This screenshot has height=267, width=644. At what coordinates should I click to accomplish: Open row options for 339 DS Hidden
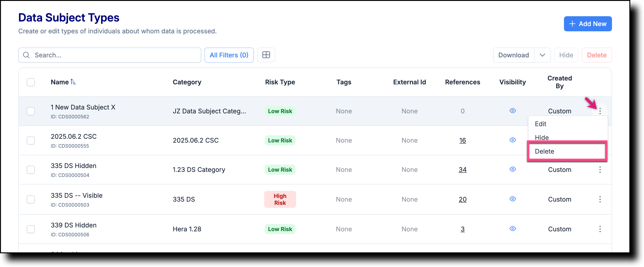600,229
